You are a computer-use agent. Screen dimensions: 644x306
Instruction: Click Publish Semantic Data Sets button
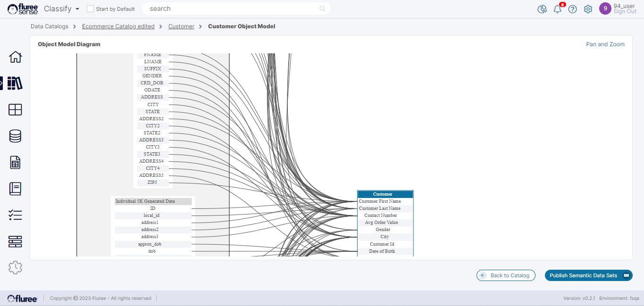coord(588,275)
